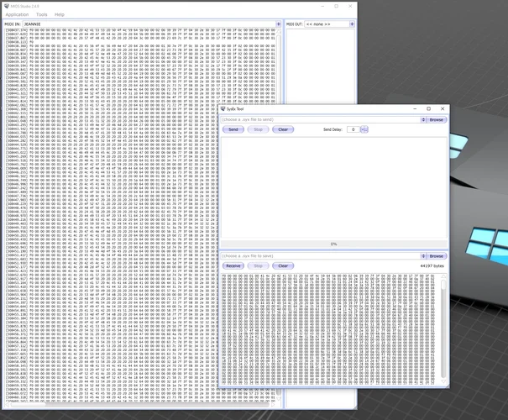Click the send file path text field
Image resolution: width=508 pixels, height=420 pixels.
[321, 119]
